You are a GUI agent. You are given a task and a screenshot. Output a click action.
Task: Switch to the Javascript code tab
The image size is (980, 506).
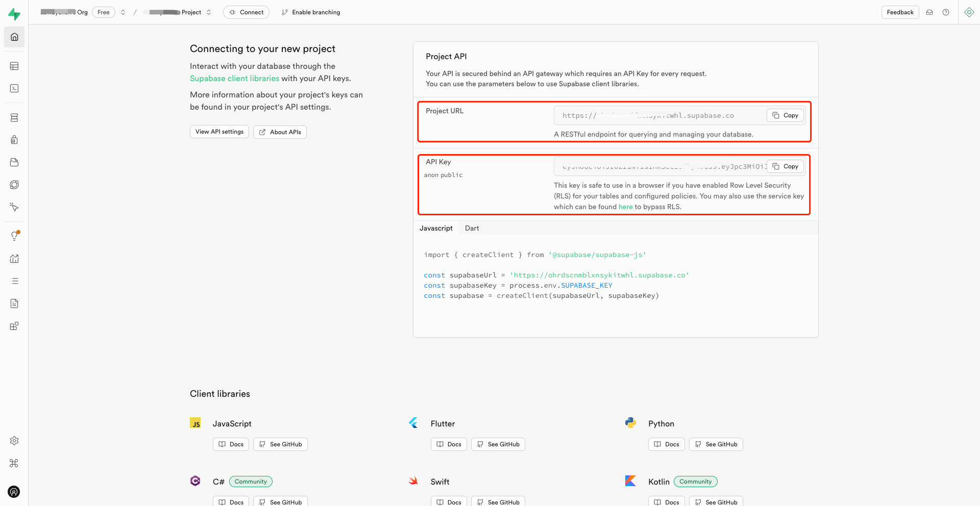click(436, 228)
